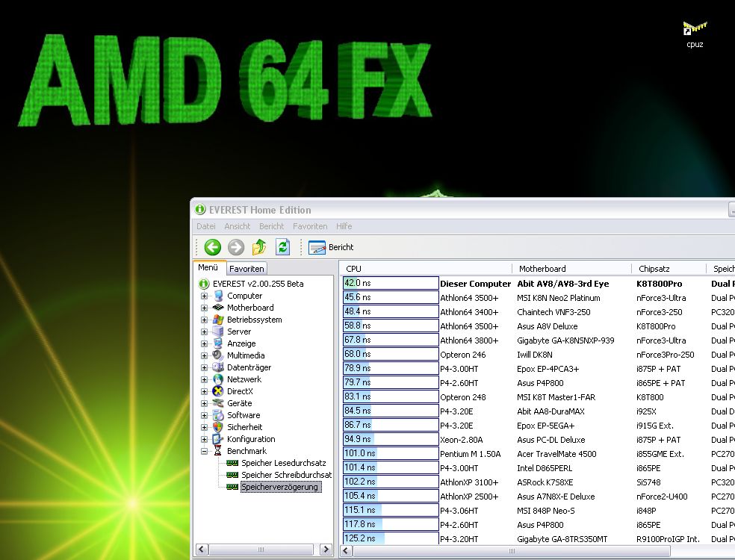Click the Opteron 246 CPU entry
The image size is (735, 560).
click(x=462, y=355)
